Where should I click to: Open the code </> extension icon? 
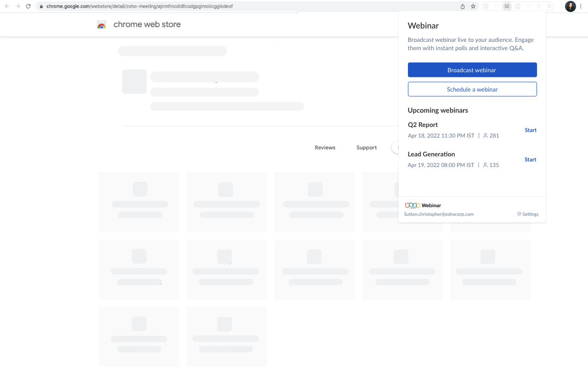[529, 6]
